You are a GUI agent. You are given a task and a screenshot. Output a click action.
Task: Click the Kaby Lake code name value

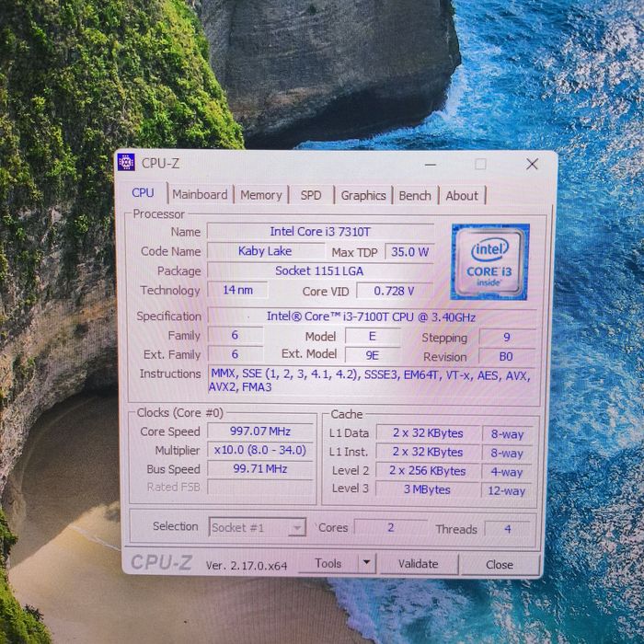point(265,251)
